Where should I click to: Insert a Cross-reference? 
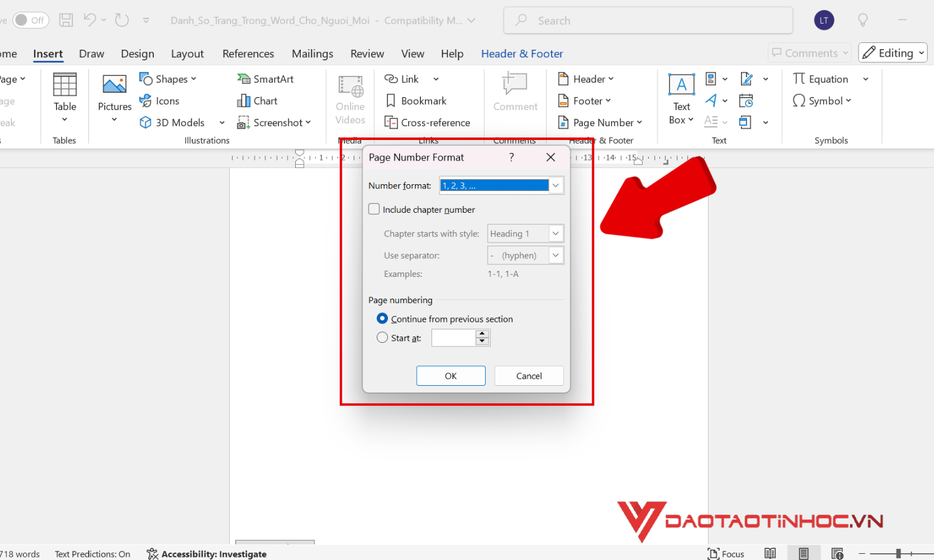(x=427, y=123)
